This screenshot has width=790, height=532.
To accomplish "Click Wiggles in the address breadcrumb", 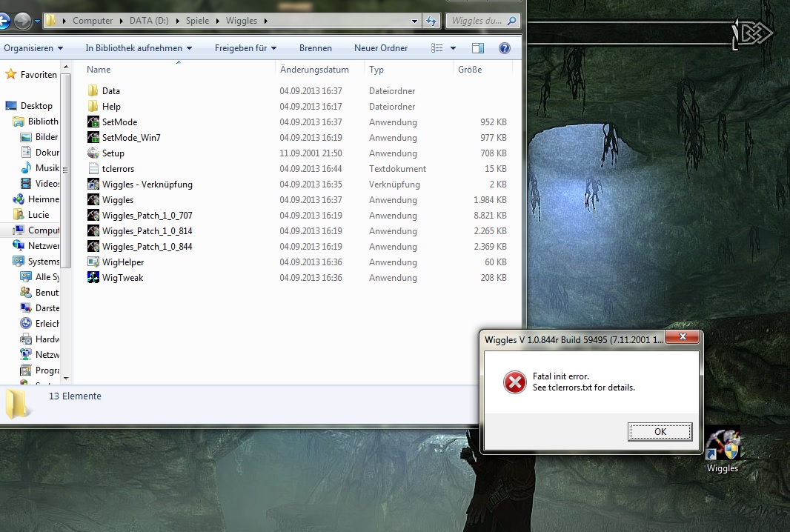I will [x=242, y=21].
